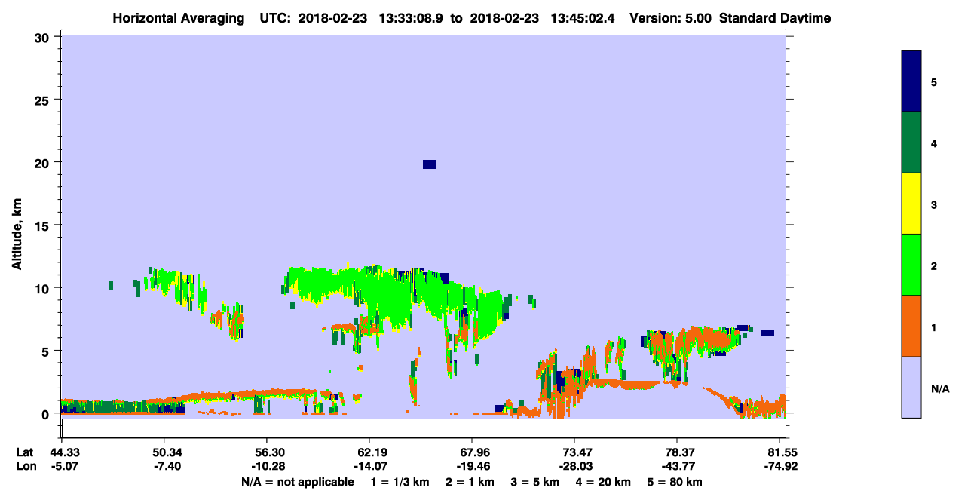Click longitude value '-14.07'
The image size is (980, 503).
click(369, 467)
